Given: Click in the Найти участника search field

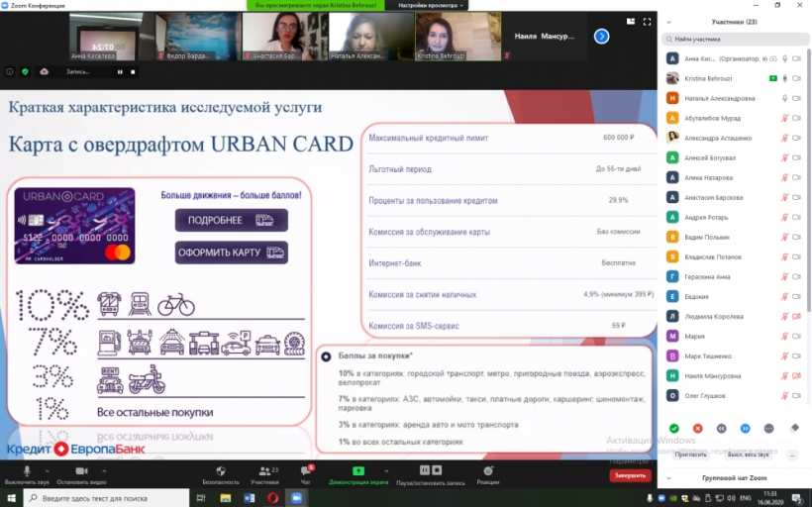Looking at the screenshot, I should click(x=736, y=39).
